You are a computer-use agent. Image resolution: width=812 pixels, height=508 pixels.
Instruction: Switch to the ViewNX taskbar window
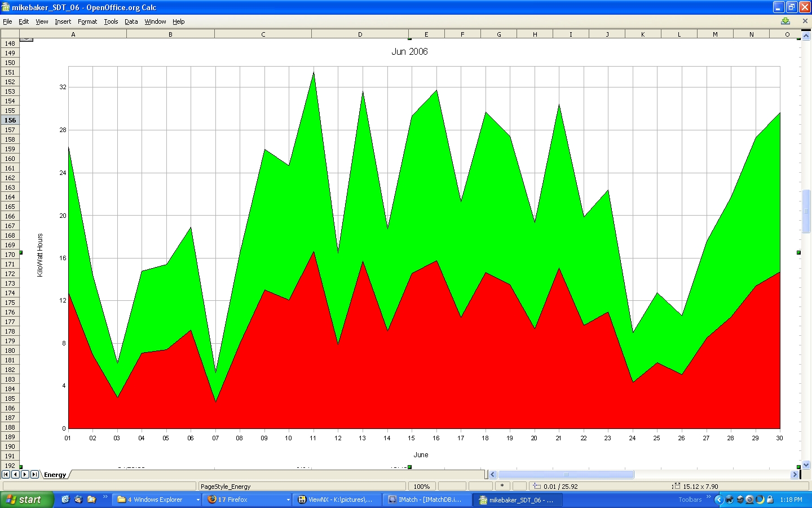(336, 500)
